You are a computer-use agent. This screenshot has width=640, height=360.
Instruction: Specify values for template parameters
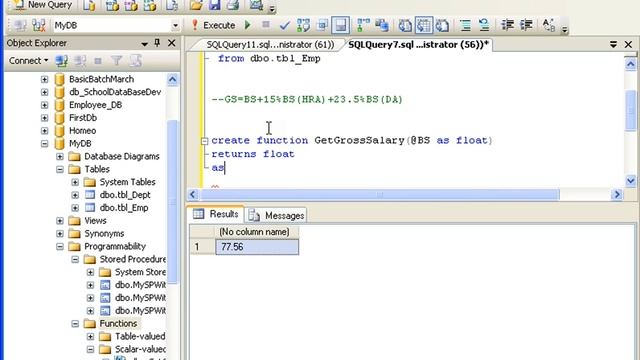[549, 25]
